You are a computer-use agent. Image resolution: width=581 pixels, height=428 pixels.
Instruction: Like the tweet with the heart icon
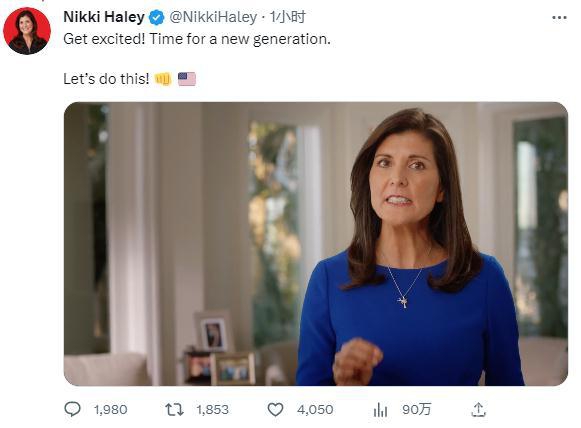tap(275, 410)
